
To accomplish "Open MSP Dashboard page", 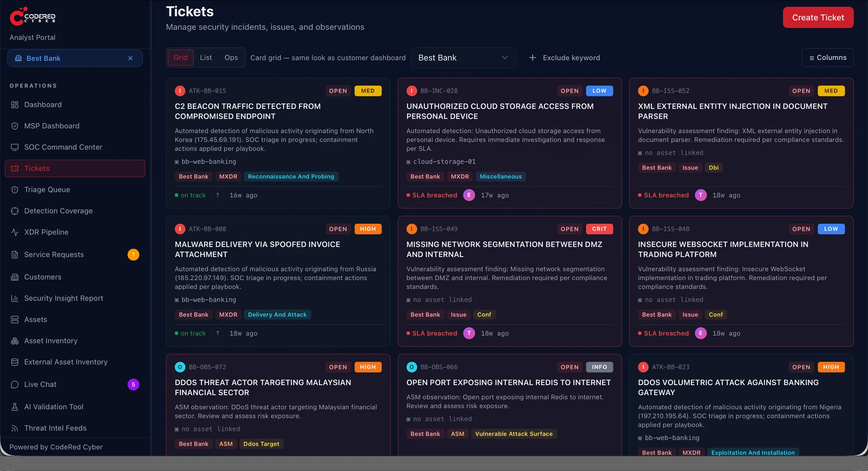I will [75, 126].
